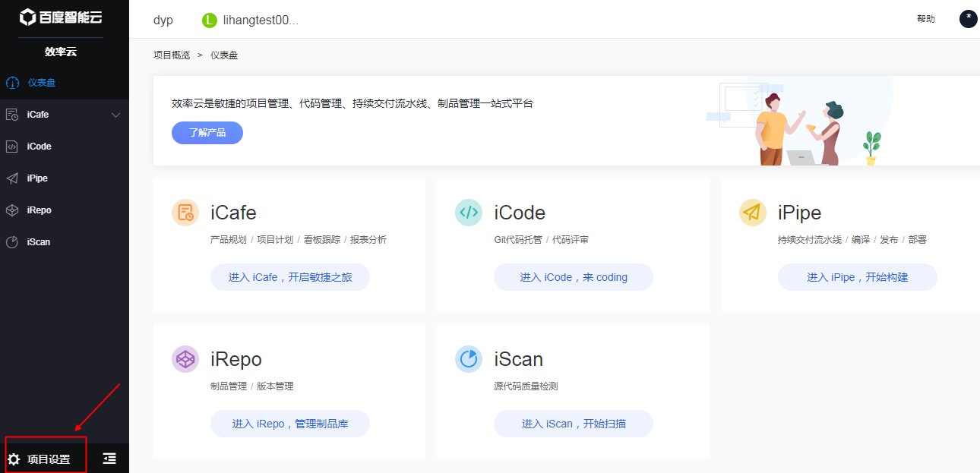Image resolution: width=980 pixels, height=473 pixels.
Task: Select the iScan icon in the sidebar
Action: [12, 242]
